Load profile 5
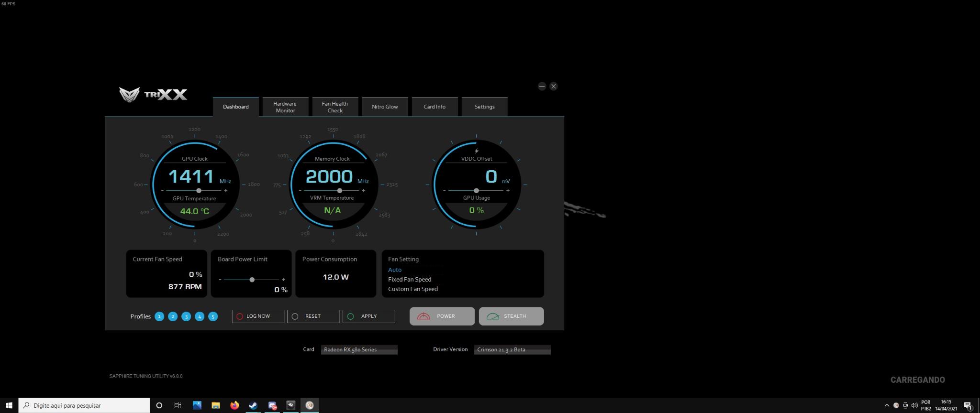 [213, 316]
